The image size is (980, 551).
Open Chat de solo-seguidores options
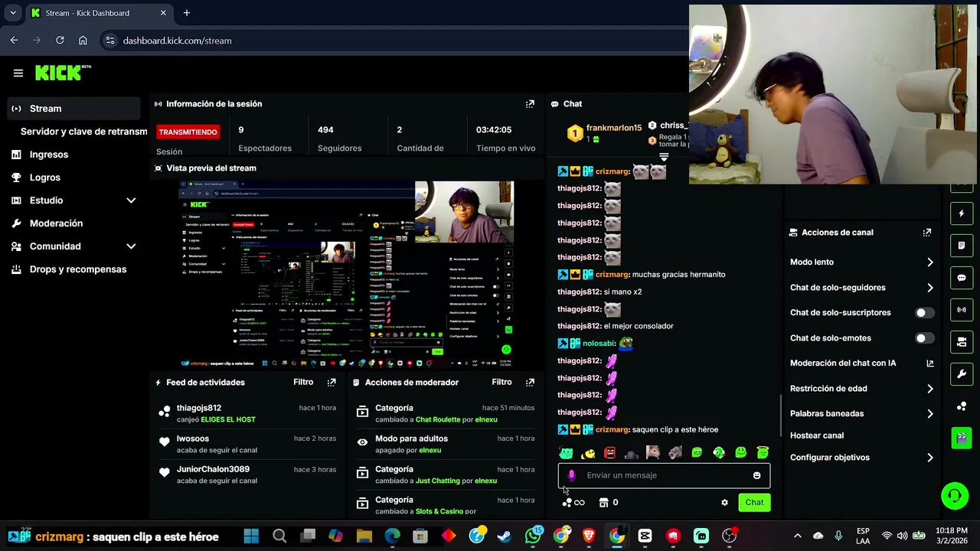click(861, 288)
